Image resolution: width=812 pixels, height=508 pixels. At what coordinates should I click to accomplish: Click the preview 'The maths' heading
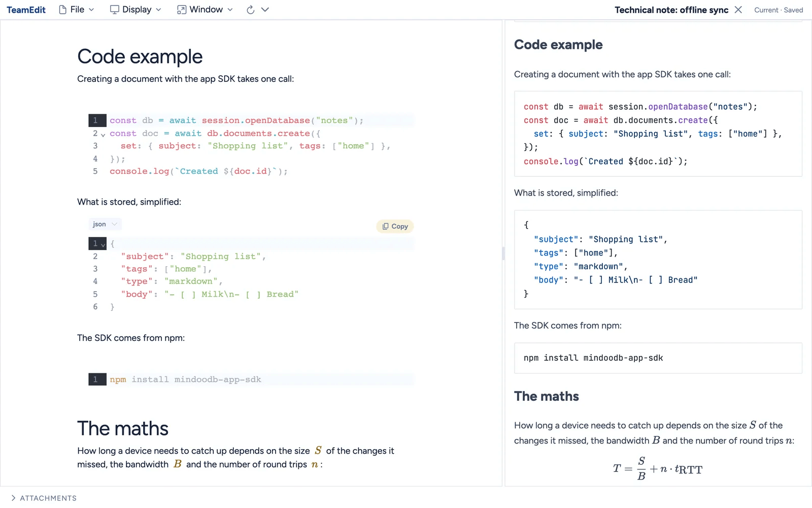click(x=546, y=396)
